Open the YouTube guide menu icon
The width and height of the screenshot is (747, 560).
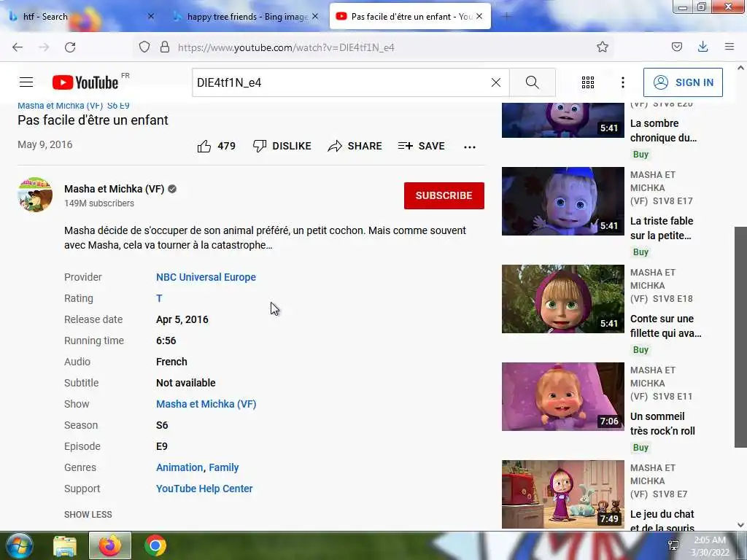(26, 82)
